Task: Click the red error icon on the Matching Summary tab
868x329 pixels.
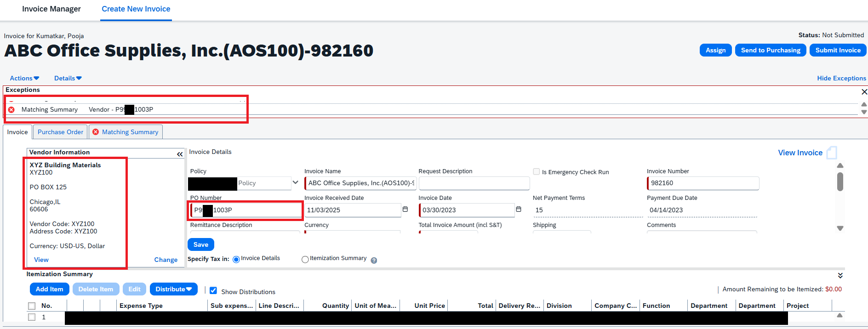Action: tap(96, 132)
